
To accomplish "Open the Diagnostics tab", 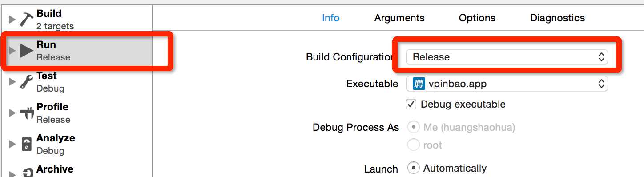I will (557, 18).
